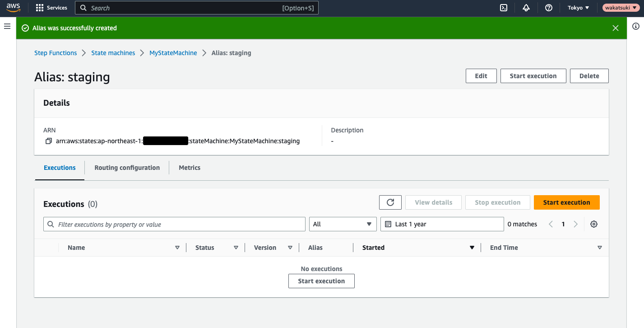
Task: Copy the staging alias ARN
Action: coord(48,141)
